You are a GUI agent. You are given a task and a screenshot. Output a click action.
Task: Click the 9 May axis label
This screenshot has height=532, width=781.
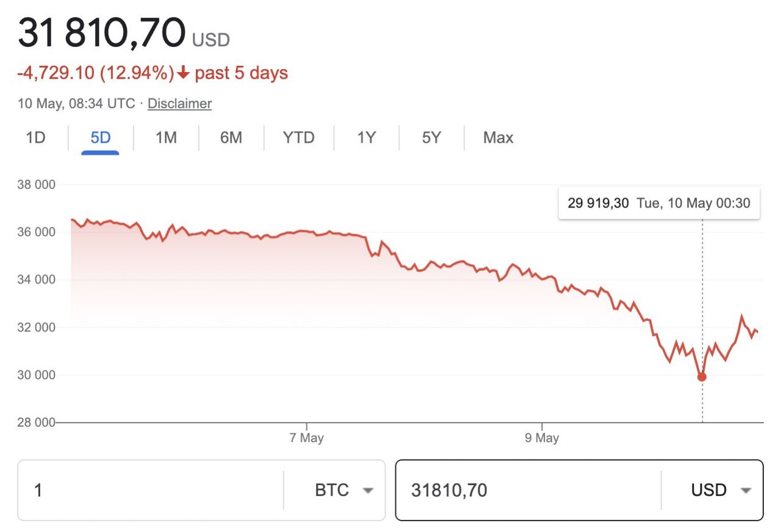click(x=542, y=438)
